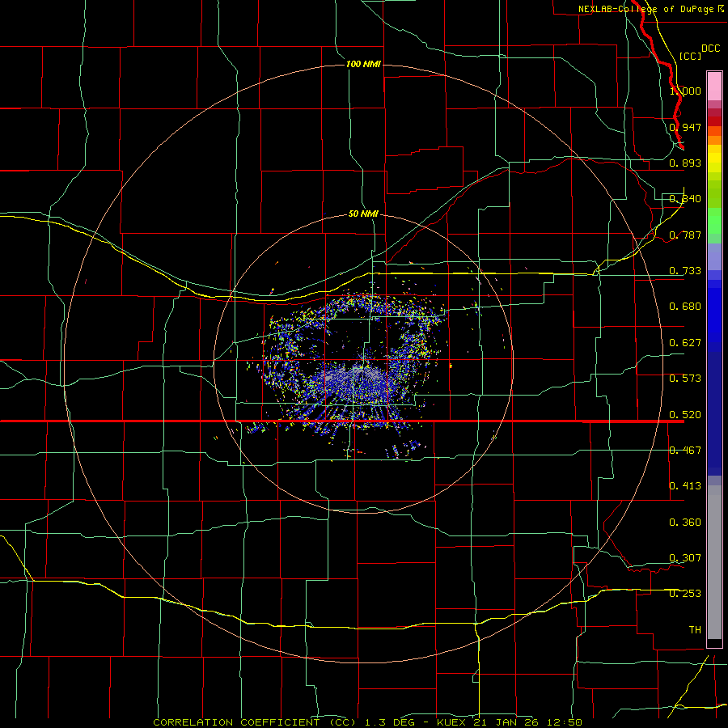Click the DCC label above the color scale
Viewport: 728px width, 728px height.
710,49
